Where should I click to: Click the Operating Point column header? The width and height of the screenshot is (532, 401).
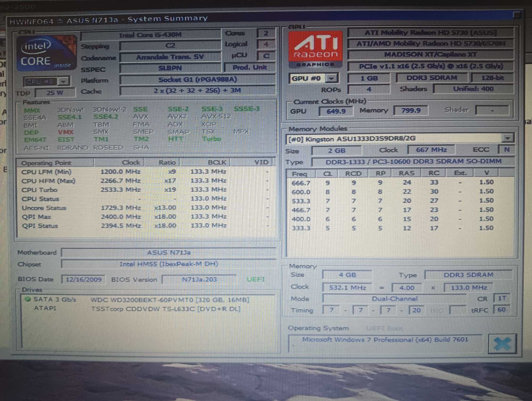[55, 163]
